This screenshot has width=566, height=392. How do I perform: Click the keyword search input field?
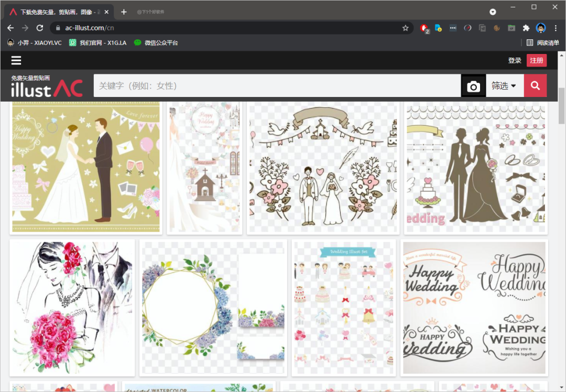pyautogui.click(x=277, y=85)
